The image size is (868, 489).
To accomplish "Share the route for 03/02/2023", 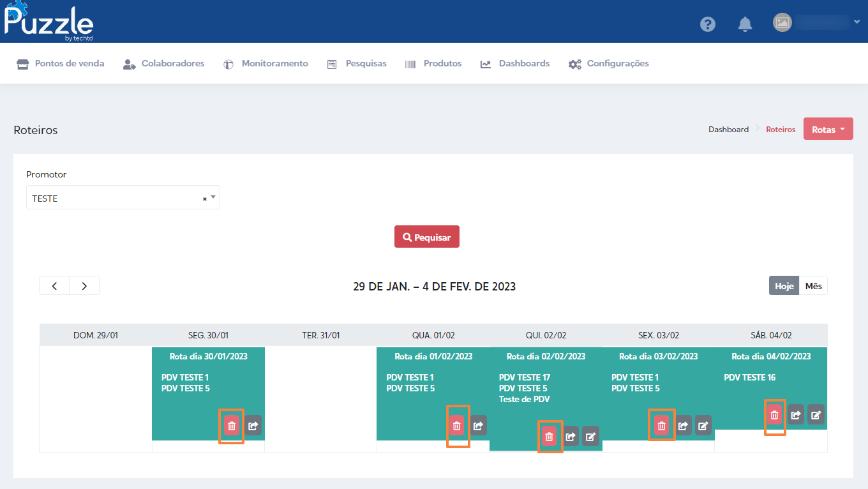I will pos(683,426).
